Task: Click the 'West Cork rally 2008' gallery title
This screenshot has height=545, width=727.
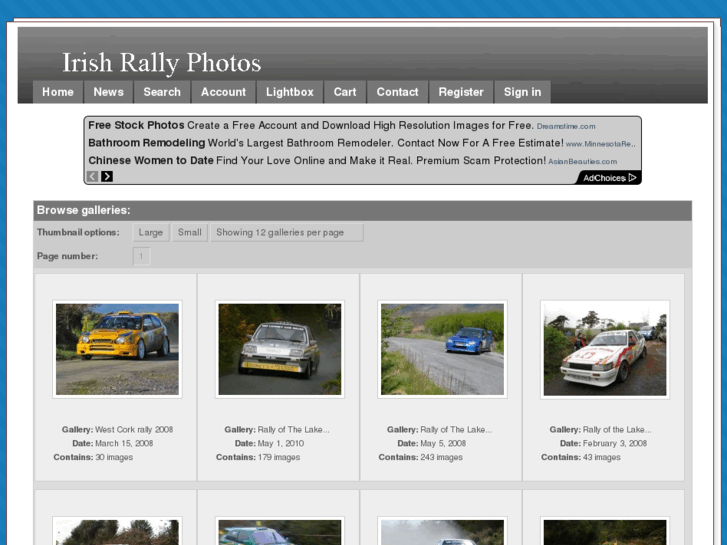Action: pyautogui.click(x=134, y=430)
